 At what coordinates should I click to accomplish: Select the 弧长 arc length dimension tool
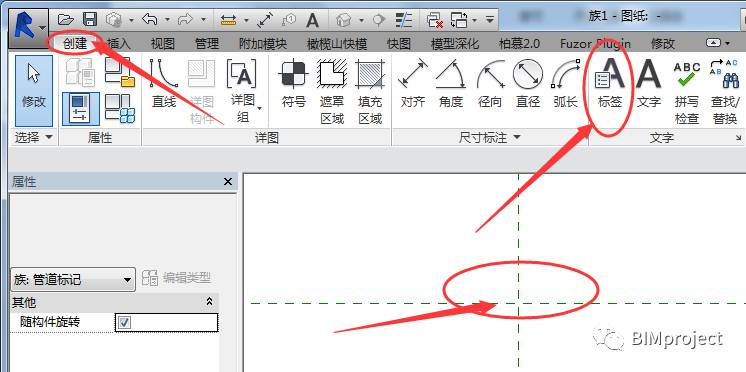point(566,84)
